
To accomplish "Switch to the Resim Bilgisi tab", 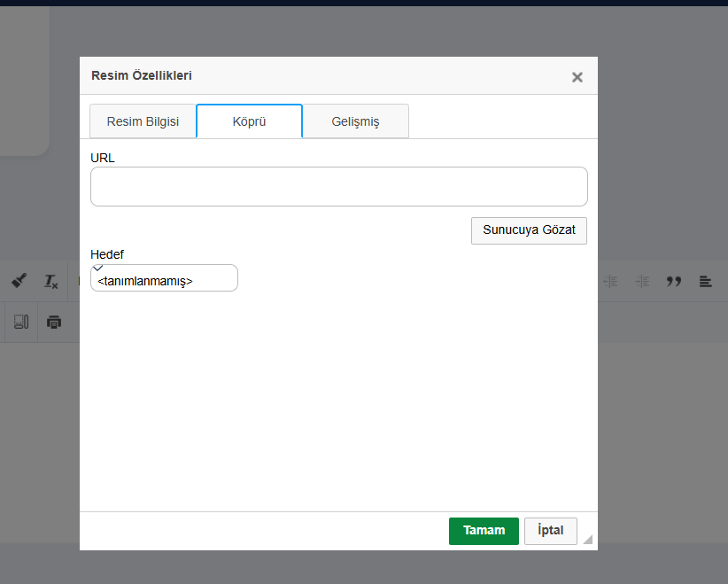I will click(143, 121).
